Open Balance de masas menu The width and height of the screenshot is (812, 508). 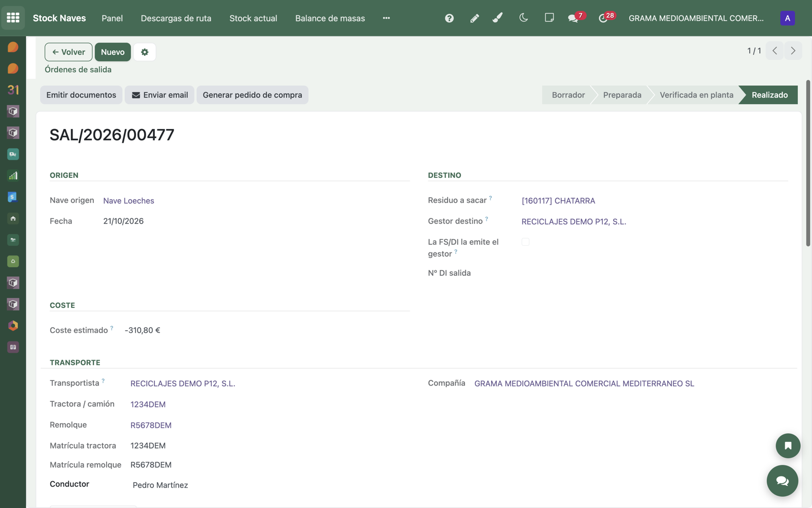(330, 18)
